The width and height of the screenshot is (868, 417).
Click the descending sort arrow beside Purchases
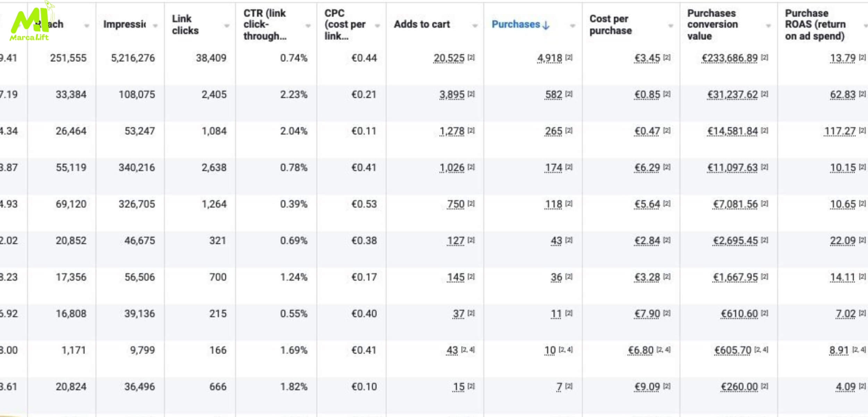coord(546,25)
